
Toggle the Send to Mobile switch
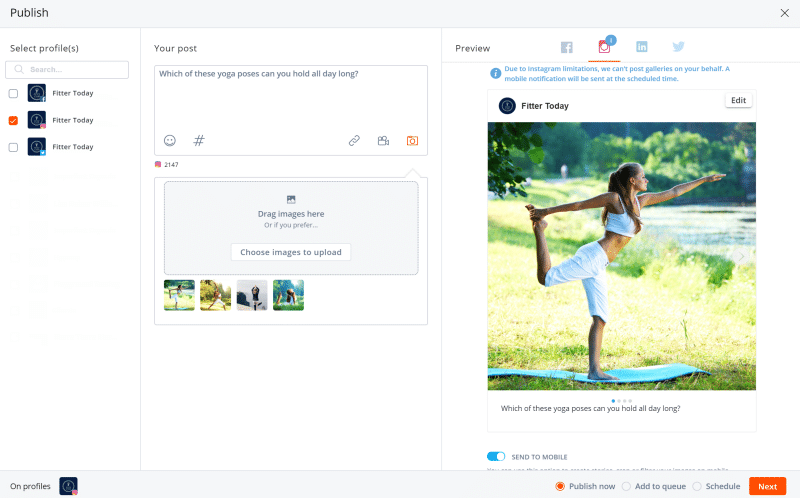[x=496, y=456]
